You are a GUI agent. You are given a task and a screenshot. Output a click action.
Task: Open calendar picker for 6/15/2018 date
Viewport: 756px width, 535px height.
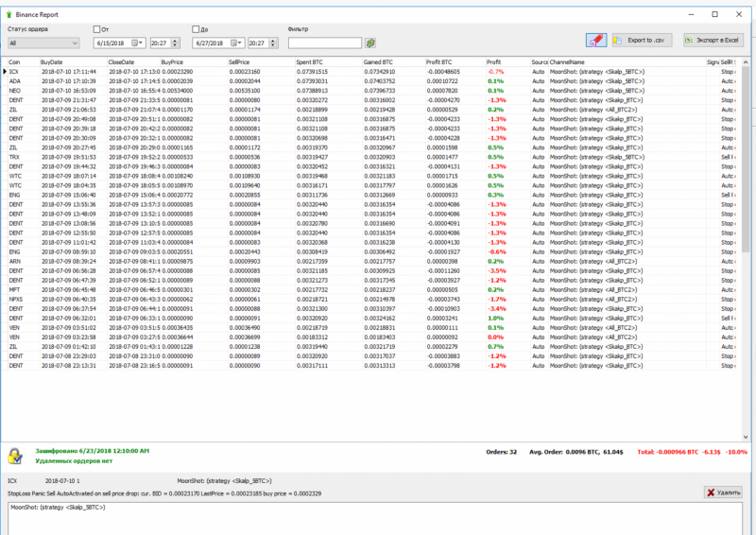134,43
